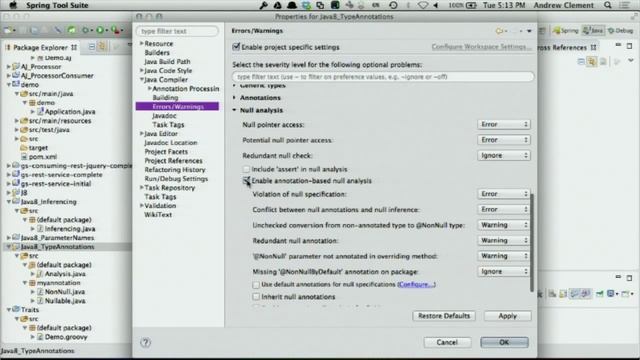Click highlighted yellow icon in Cross References toolbar
Image resolution: width=640 pixels, height=360 pixels.
coord(592,62)
